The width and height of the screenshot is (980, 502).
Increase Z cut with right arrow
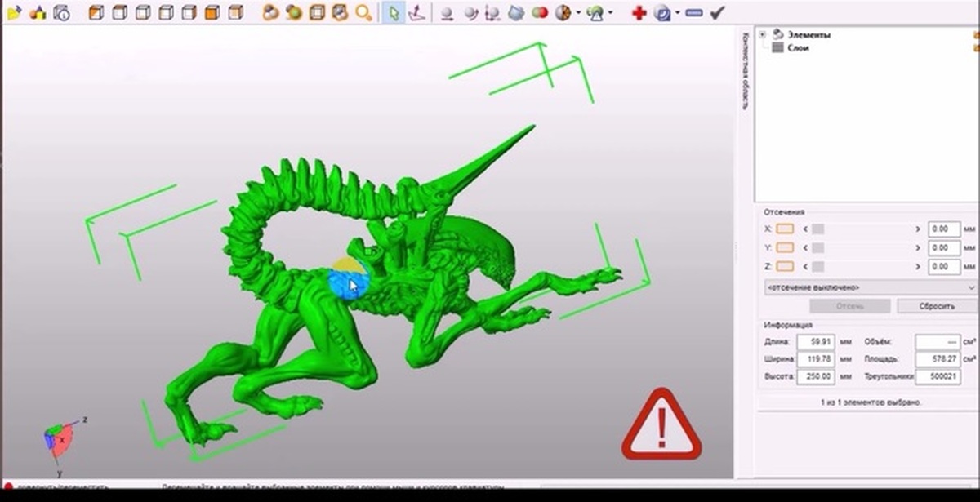point(918,266)
